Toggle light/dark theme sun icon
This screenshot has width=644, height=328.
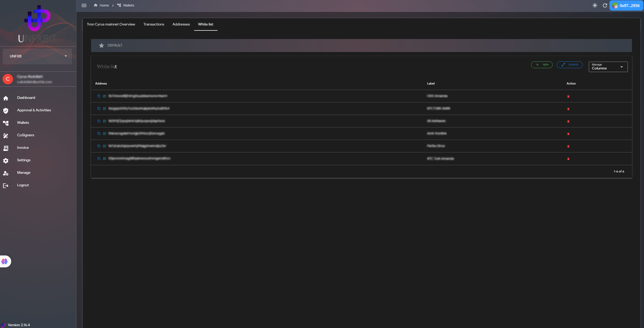tap(595, 5)
